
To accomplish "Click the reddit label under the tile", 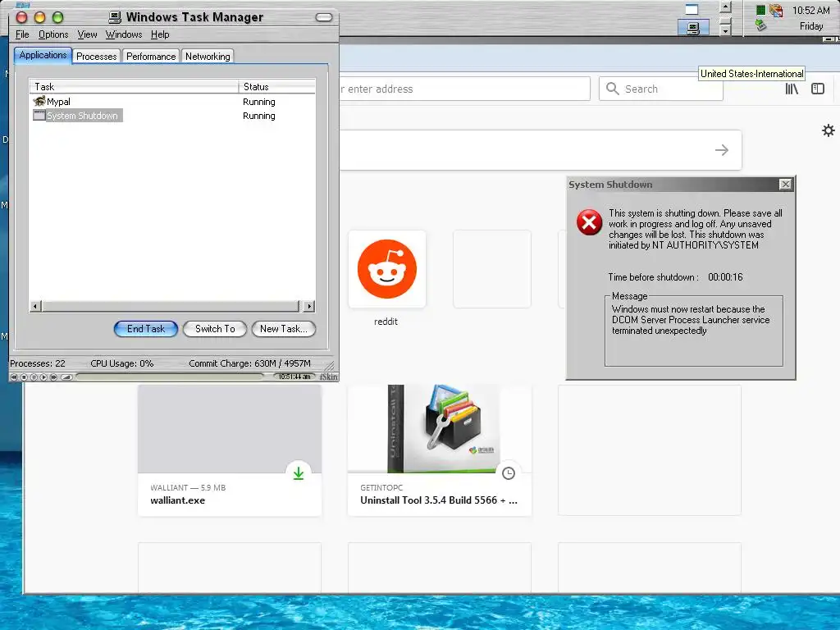I will 386,322.
